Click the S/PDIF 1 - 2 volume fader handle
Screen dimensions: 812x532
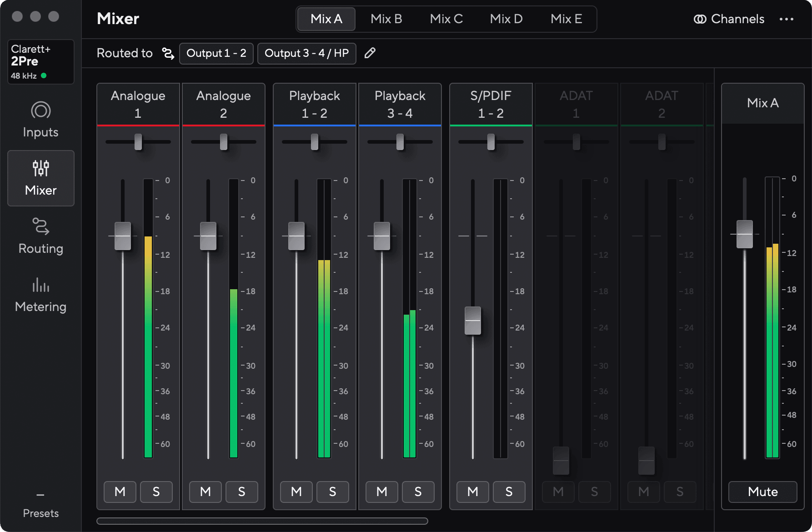point(473,321)
